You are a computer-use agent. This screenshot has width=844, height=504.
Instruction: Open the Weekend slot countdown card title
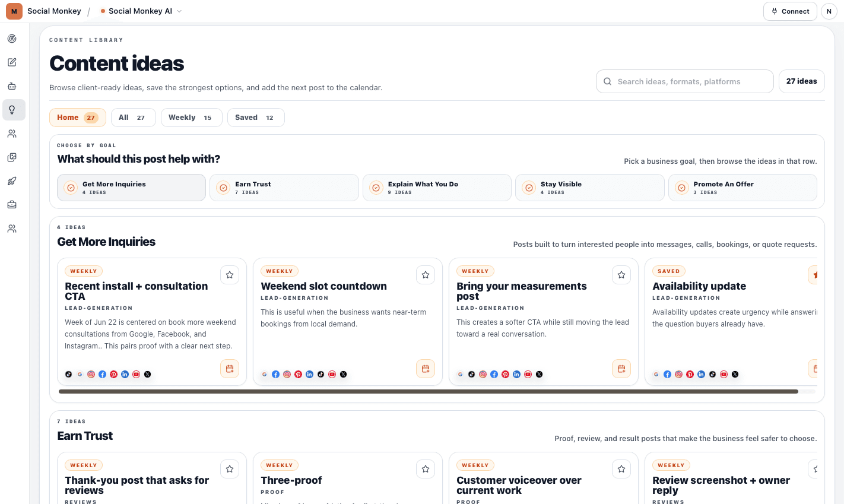pos(323,286)
